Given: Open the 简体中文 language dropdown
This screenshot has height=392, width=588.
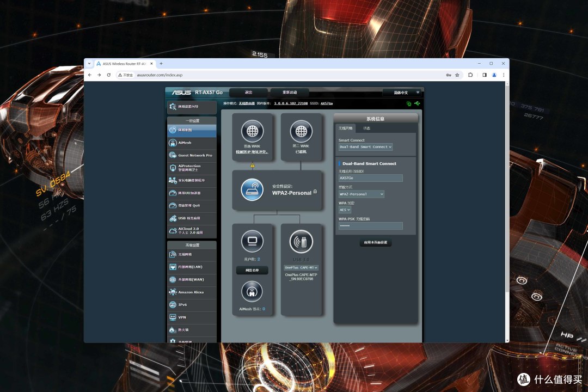Looking at the screenshot, I should pyautogui.click(x=403, y=93).
